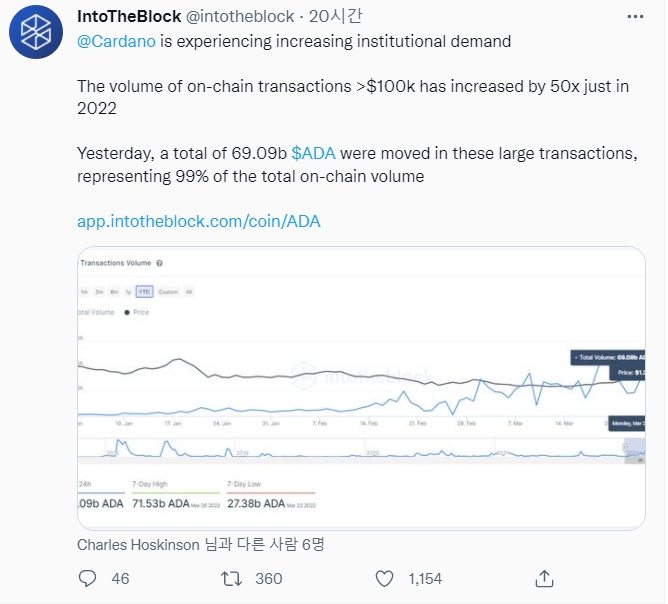Click the IntoTheBlock display name
668x604 pixels.
(128, 17)
